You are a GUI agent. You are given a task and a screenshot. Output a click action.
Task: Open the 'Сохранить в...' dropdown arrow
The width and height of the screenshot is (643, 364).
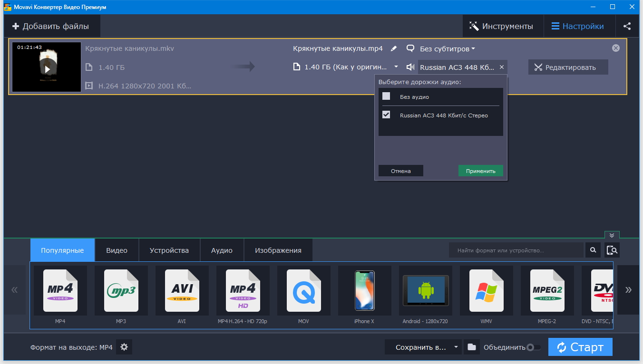point(456,347)
